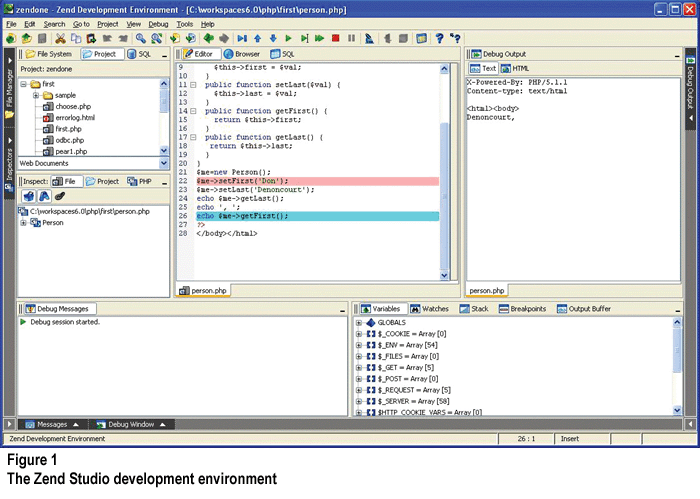Click the Run to Cursor icon
Screen dimensions: 700x499
coord(304,38)
